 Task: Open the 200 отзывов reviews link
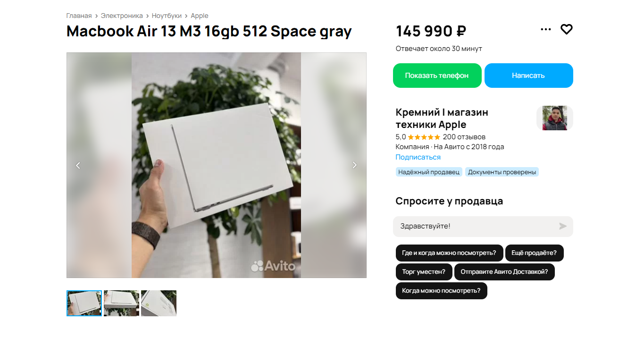pyautogui.click(x=464, y=137)
